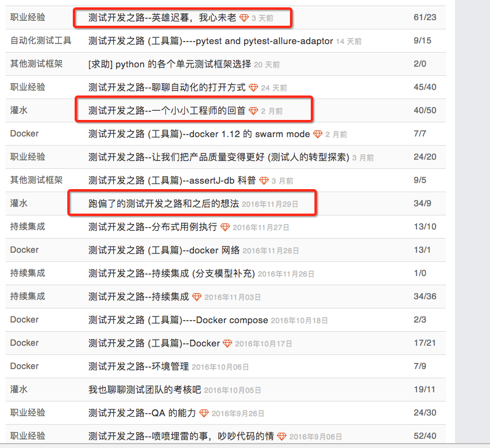
Task: Click the 17/21 count
Action: 425,343
